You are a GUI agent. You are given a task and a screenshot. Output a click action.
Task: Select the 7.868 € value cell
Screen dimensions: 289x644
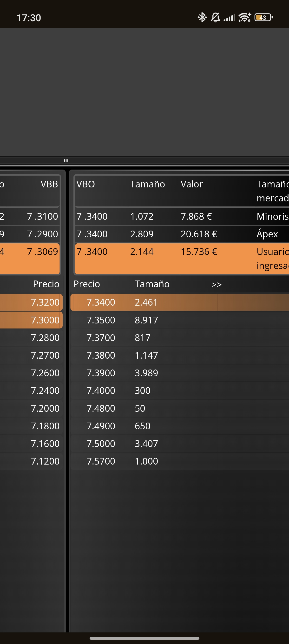pyautogui.click(x=196, y=217)
